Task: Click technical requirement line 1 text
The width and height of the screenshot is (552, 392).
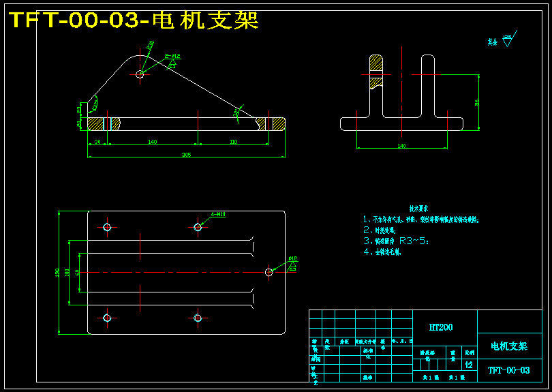Action: click(x=421, y=220)
